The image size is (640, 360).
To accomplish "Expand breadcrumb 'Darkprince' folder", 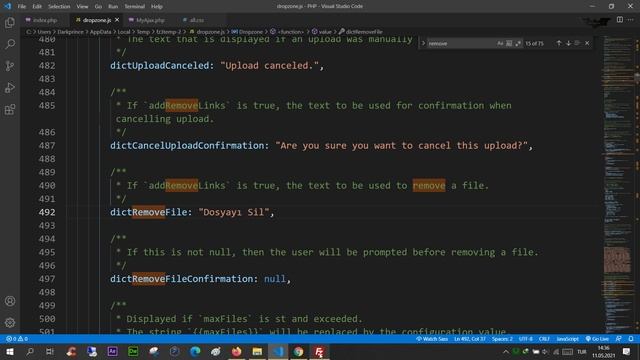I will (70, 31).
